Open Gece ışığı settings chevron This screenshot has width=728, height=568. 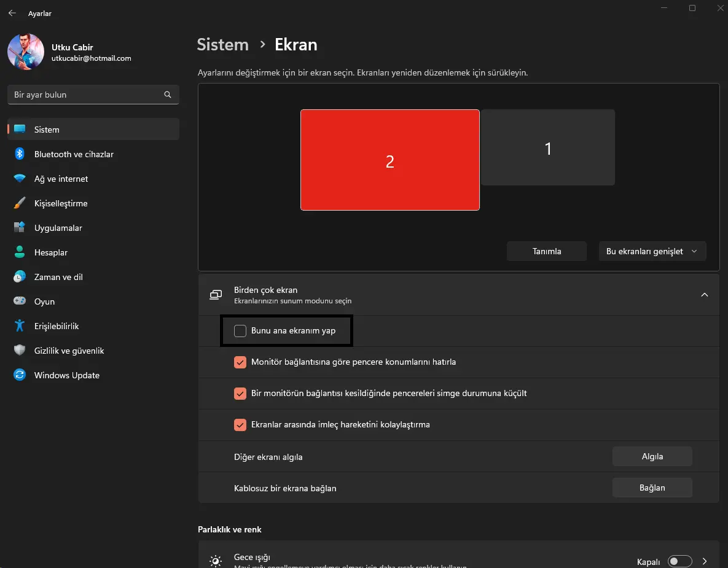pos(704,561)
